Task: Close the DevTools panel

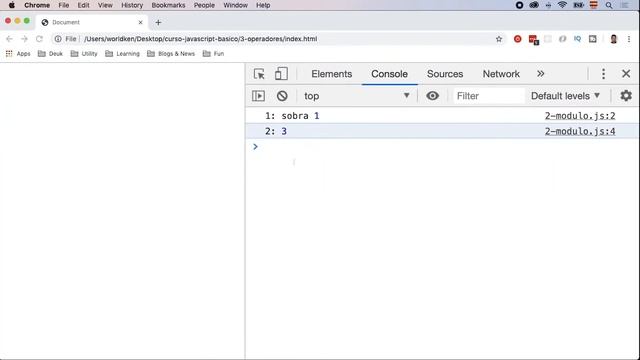Action: pos(626,74)
